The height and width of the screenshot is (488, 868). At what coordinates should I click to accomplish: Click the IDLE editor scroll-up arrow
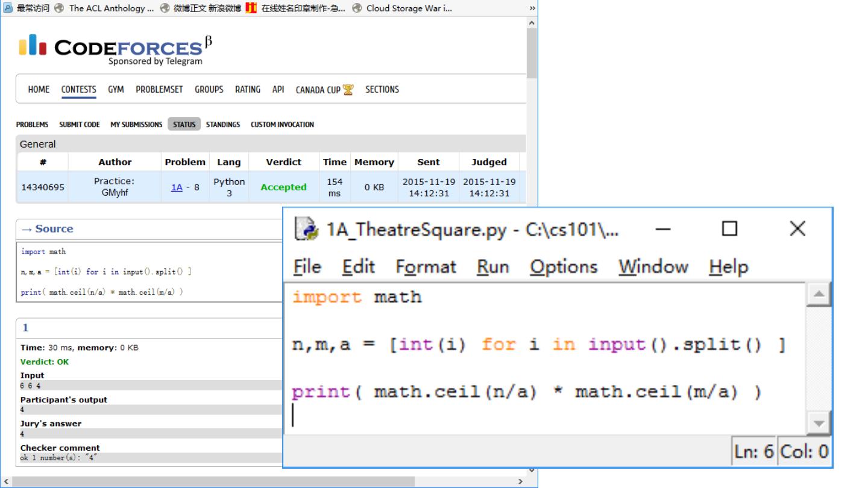coord(819,295)
